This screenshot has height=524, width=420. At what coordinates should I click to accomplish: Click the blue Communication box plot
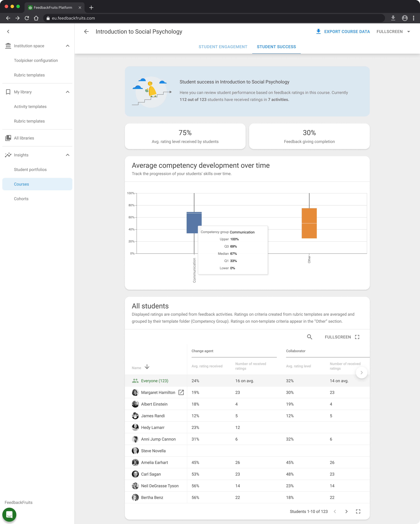coord(194,222)
